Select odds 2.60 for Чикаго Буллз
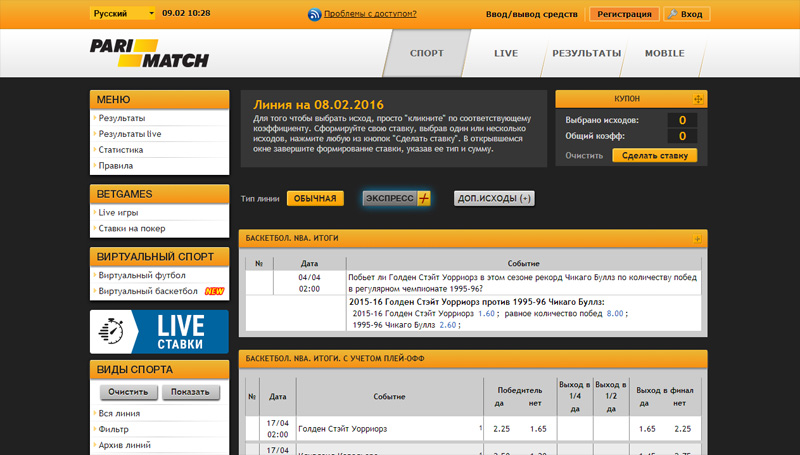This screenshot has width=800, height=455. point(447,324)
